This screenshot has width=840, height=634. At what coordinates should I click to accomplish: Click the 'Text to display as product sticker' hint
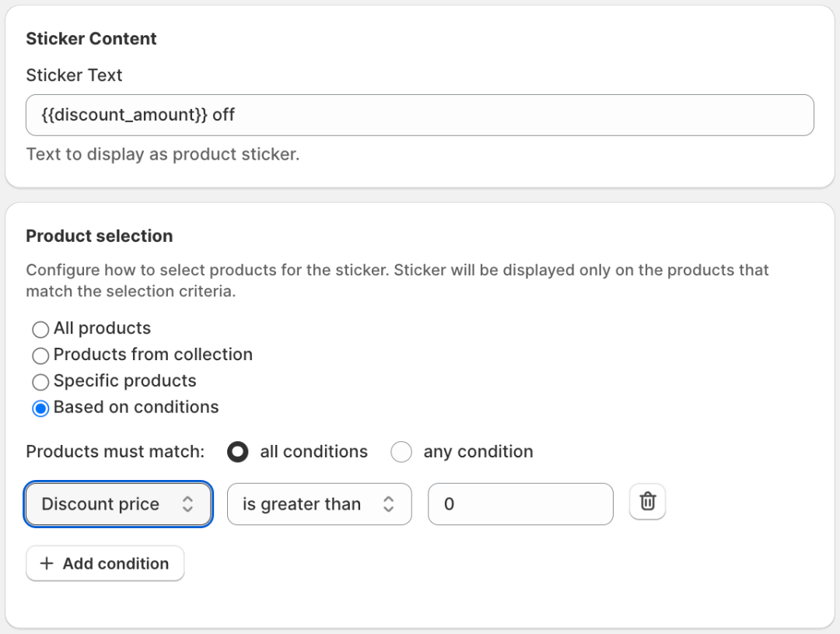(163, 154)
